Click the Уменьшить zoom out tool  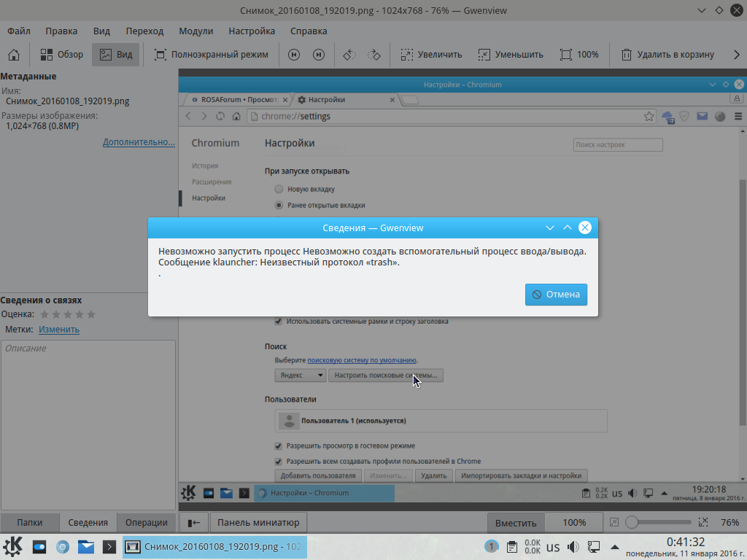pyautogui.click(x=510, y=55)
